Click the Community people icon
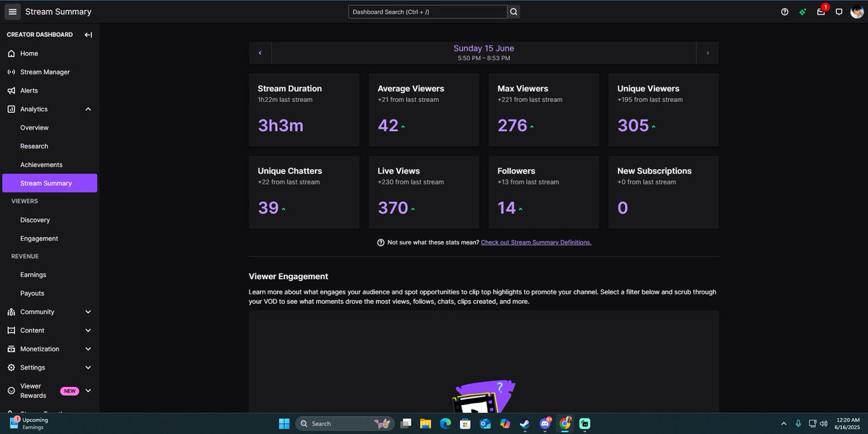The width and height of the screenshot is (868, 434). click(x=11, y=312)
